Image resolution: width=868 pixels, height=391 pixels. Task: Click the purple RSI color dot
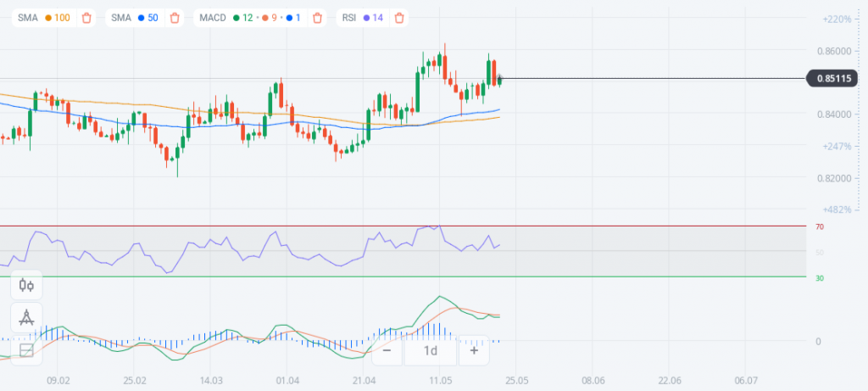tap(365, 18)
